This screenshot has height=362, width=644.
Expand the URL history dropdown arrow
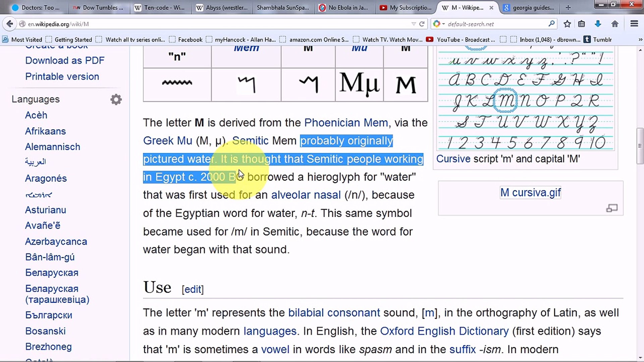tap(414, 24)
